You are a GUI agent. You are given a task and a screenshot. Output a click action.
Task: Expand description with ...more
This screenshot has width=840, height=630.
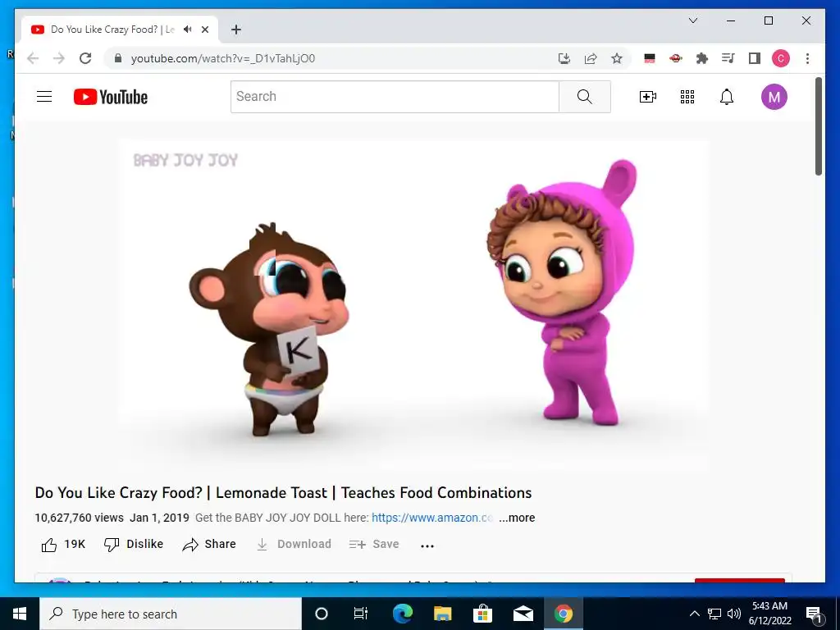click(x=517, y=518)
